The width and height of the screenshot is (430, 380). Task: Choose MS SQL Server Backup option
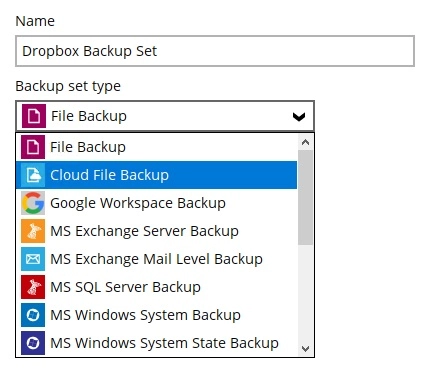[x=156, y=287]
